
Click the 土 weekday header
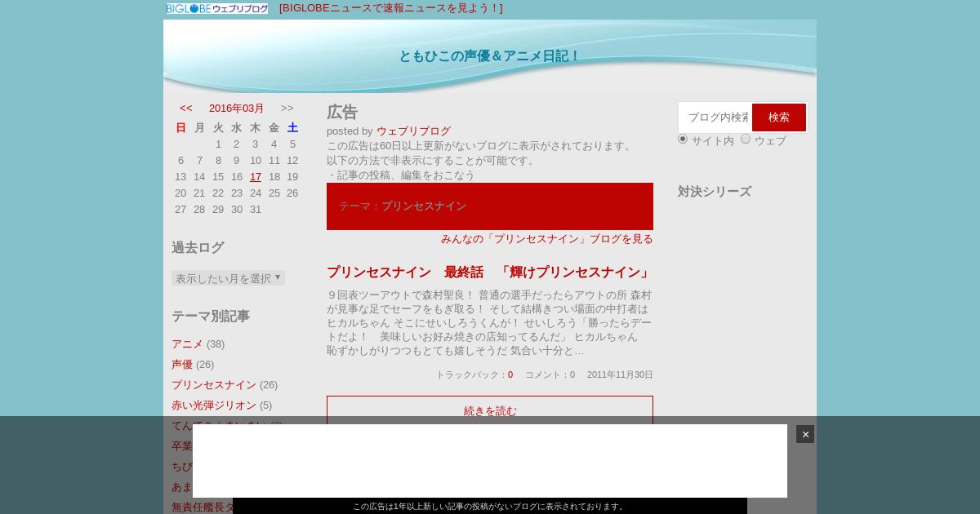click(x=292, y=127)
